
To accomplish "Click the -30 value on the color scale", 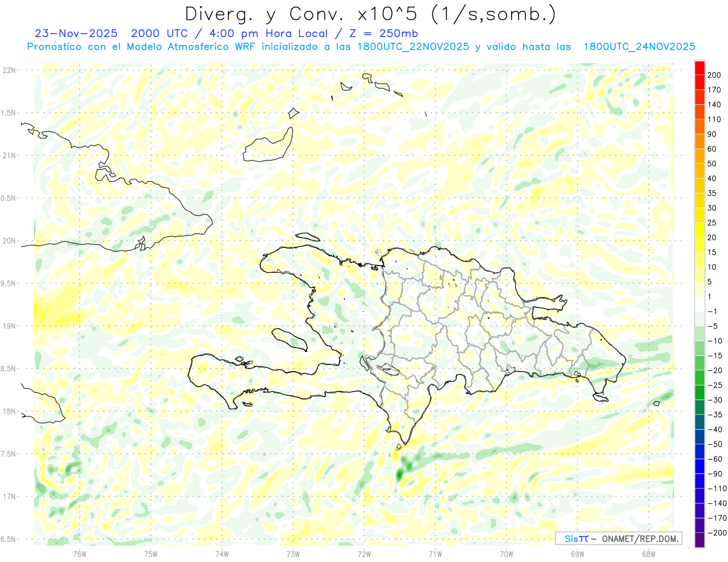I will pyautogui.click(x=714, y=400).
